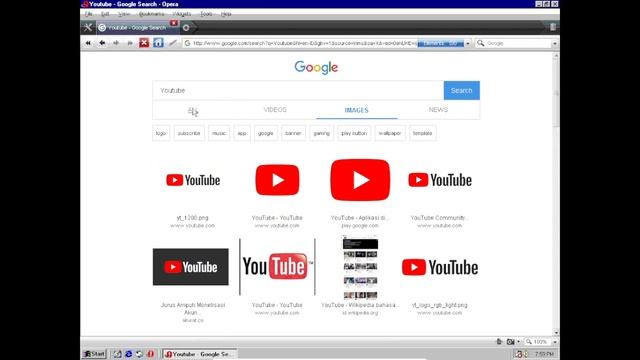Image resolution: width=640 pixels, height=360 pixels.
Task: Open the closed tabs trash icon
Action: click(x=553, y=27)
